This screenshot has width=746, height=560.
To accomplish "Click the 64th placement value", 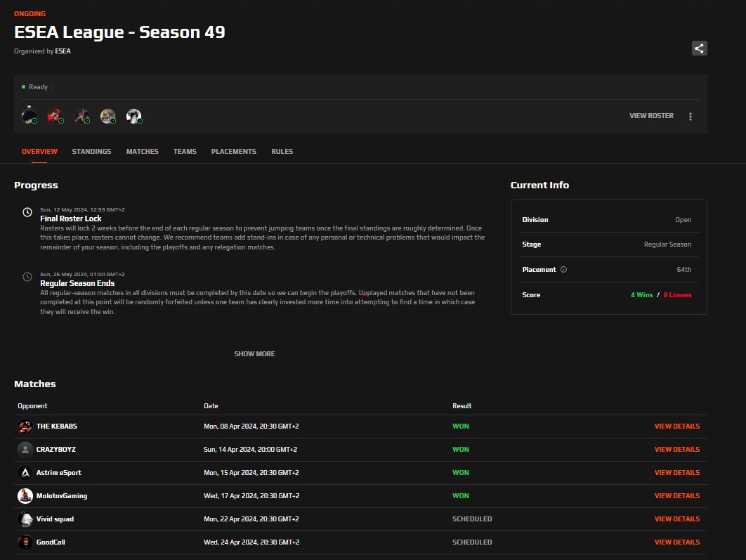I will coord(684,269).
